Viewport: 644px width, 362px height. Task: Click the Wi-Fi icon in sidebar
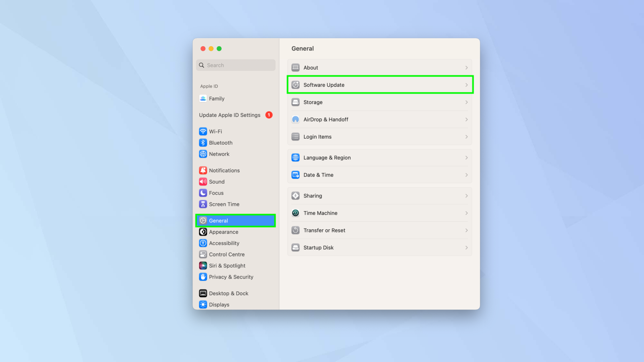coord(203,131)
